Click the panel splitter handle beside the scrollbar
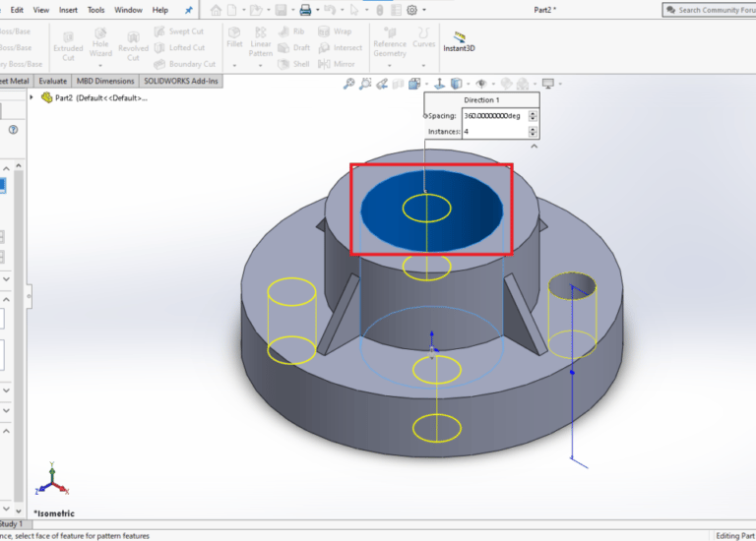The image size is (756, 541). [x=29, y=296]
